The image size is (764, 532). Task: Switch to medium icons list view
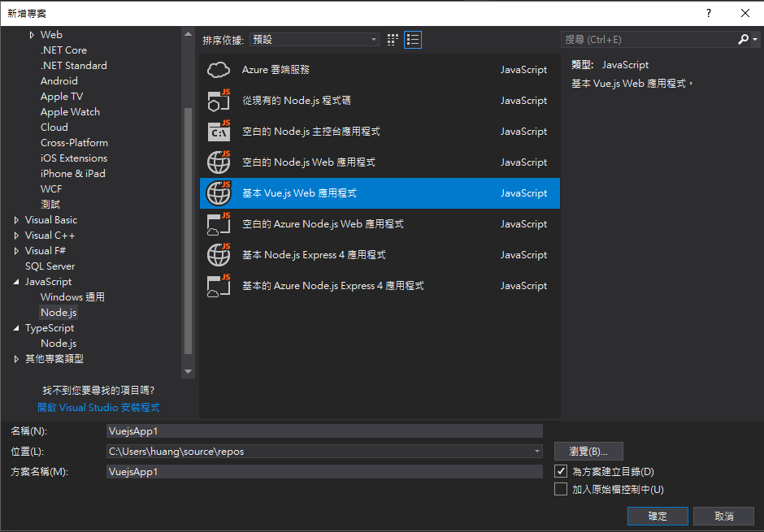click(413, 40)
